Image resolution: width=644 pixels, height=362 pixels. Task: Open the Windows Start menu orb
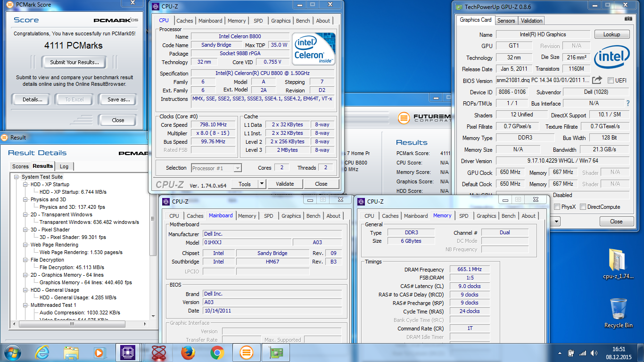point(13,353)
